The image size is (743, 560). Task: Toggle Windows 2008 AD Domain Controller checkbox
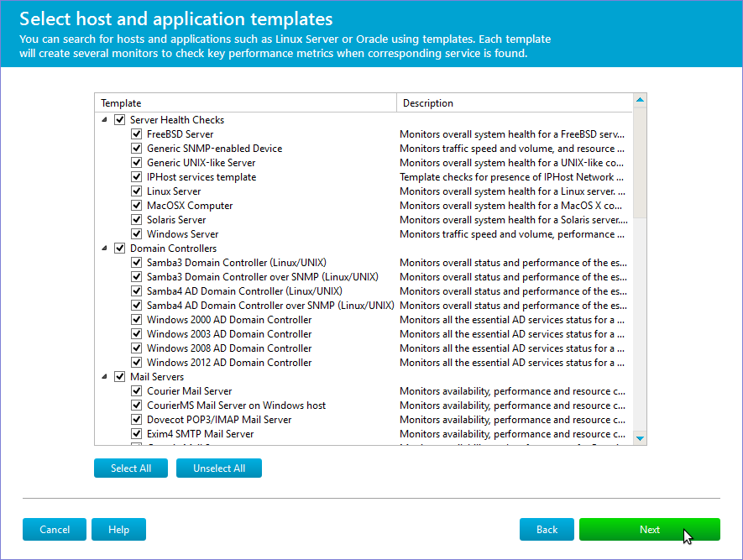tap(137, 348)
